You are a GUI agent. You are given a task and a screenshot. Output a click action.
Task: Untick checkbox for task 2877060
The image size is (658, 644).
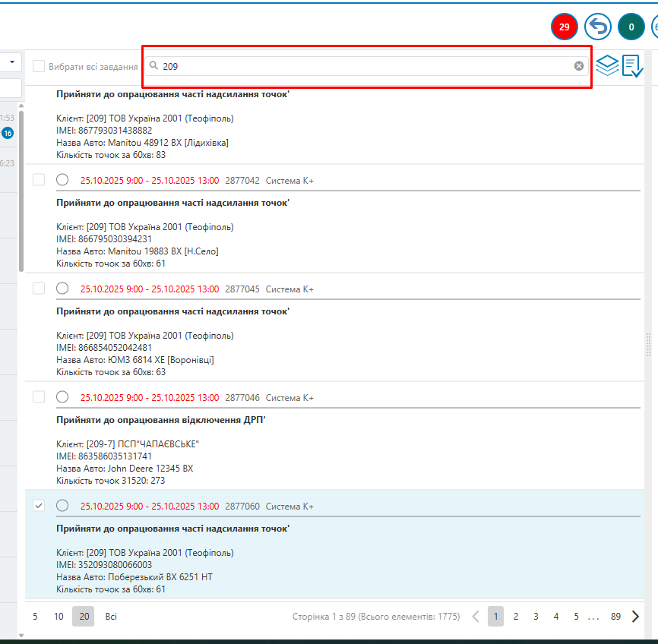pyautogui.click(x=39, y=506)
